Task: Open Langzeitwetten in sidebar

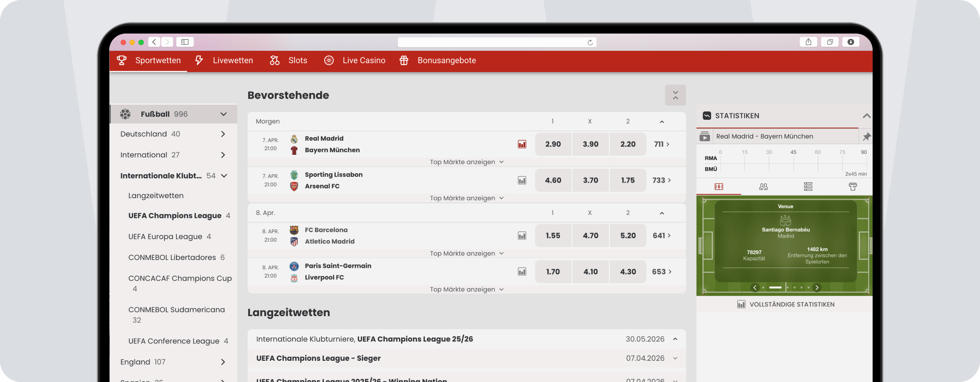Action: (x=156, y=195)
